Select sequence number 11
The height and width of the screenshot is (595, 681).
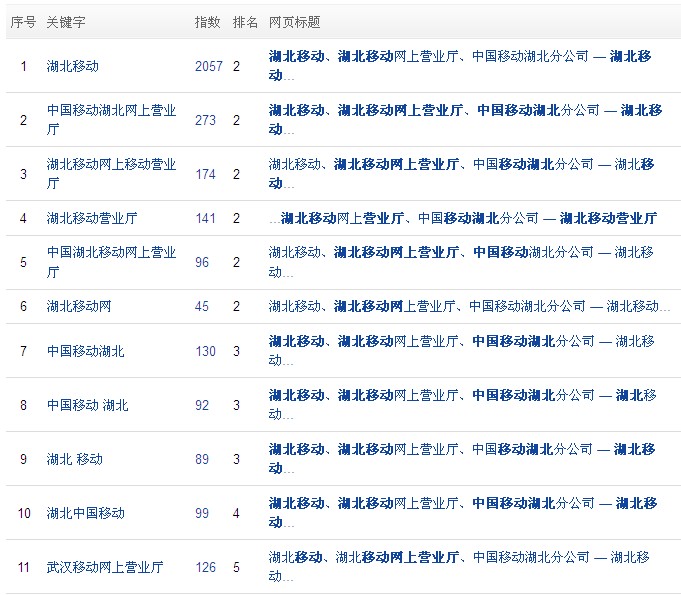point(23,567)
